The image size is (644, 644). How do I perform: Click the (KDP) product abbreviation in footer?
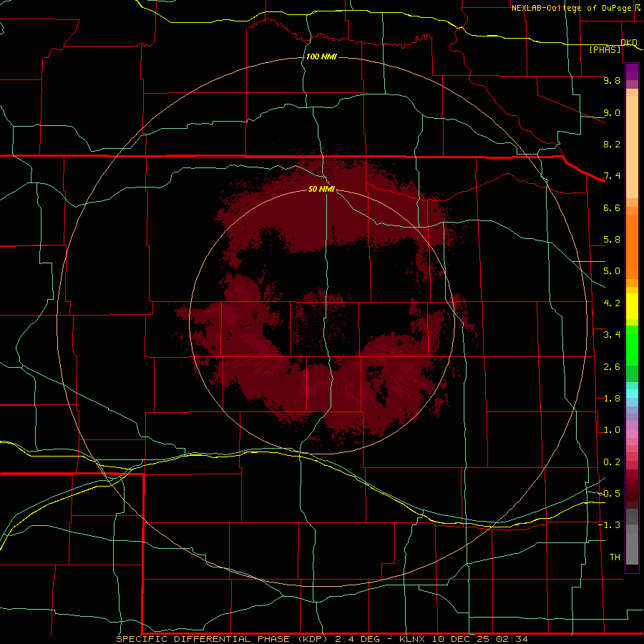(x=313, y=639)
